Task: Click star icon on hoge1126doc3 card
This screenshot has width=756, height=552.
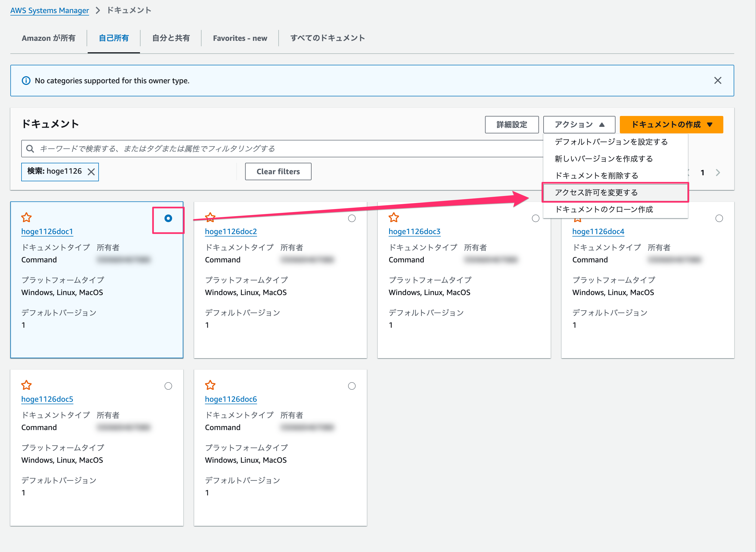Action: [x=394, y=217]
